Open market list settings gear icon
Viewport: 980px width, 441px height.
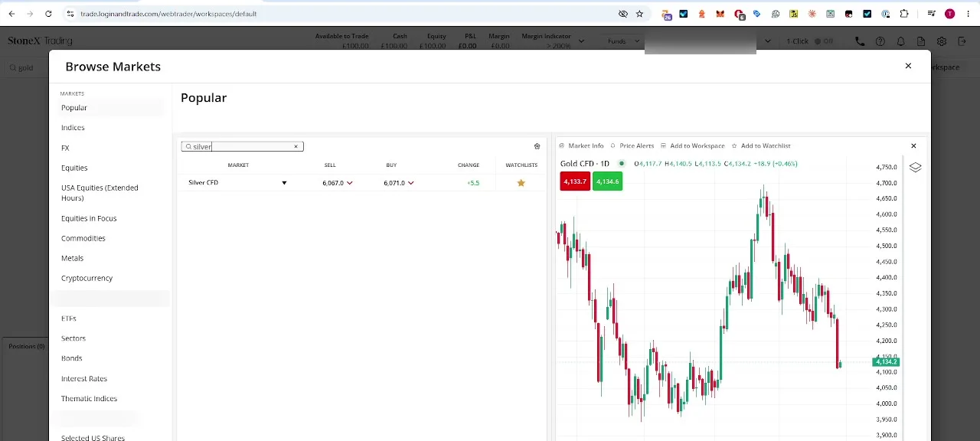coord(537,146)
